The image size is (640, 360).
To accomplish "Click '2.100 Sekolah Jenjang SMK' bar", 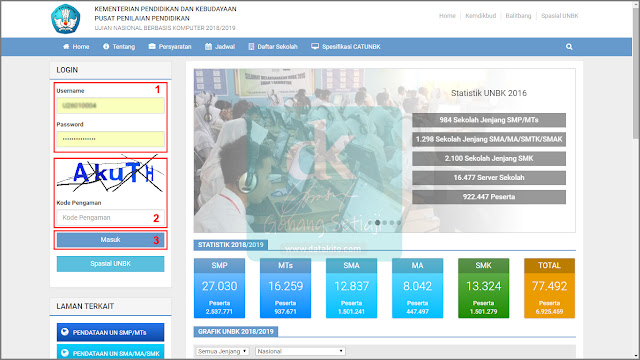I will click(489, 158).
